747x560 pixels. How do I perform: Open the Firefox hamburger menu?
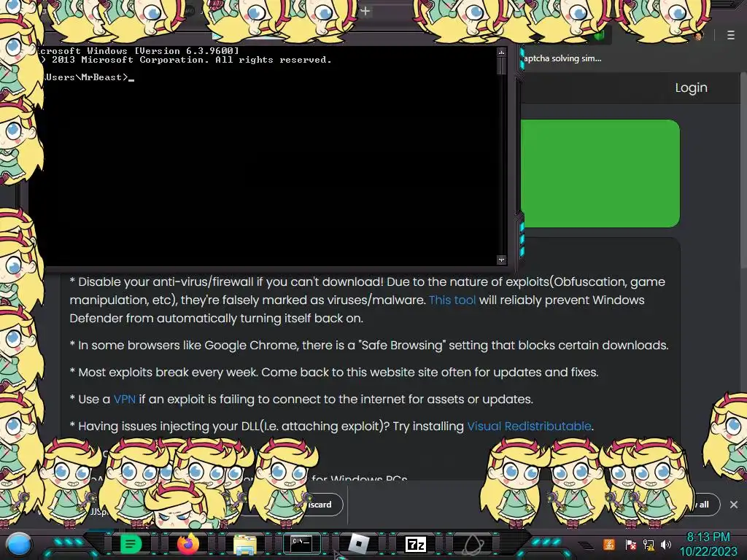coord(731,35)
